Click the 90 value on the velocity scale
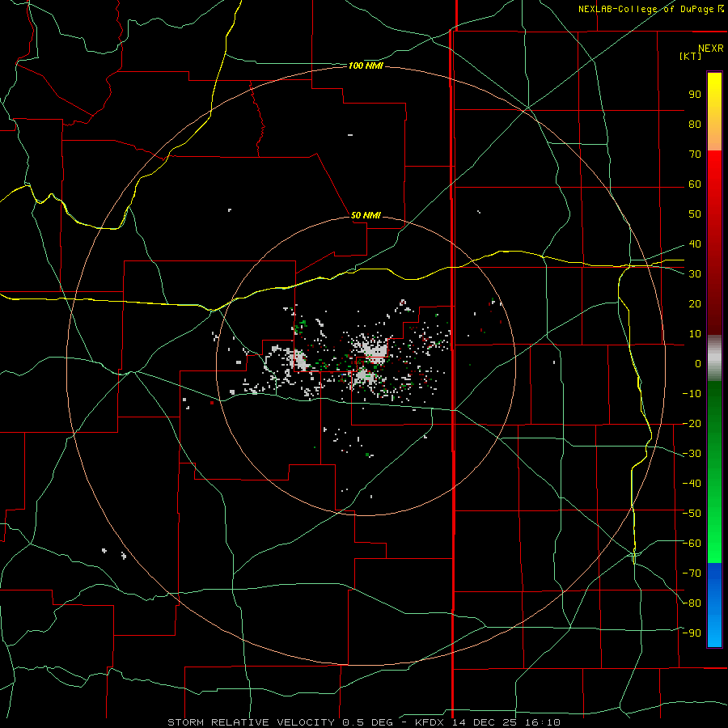728x728 pixels. coord(695,95)
